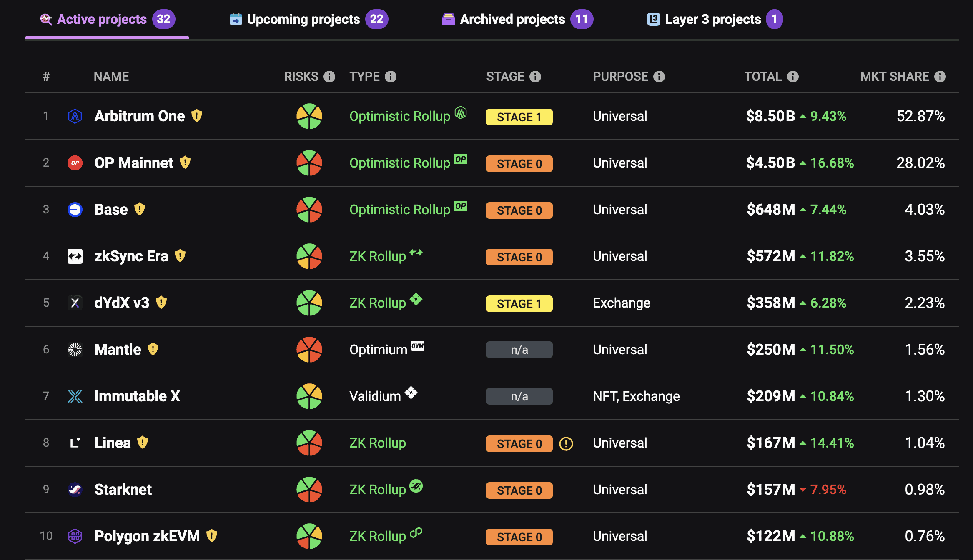973x560 pixels.
Task: Click the info icon beside TYPE header
Action: pos(391,77)
